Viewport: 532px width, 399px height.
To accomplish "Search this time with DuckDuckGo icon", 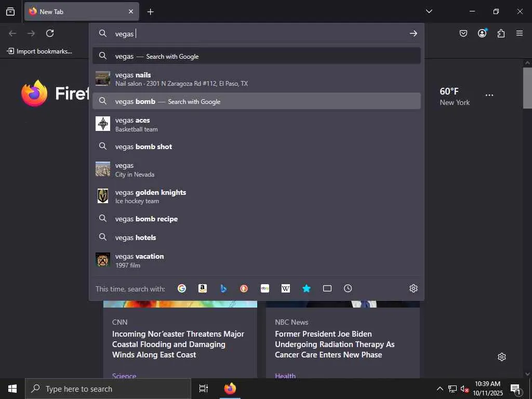I will click(244, 288).
